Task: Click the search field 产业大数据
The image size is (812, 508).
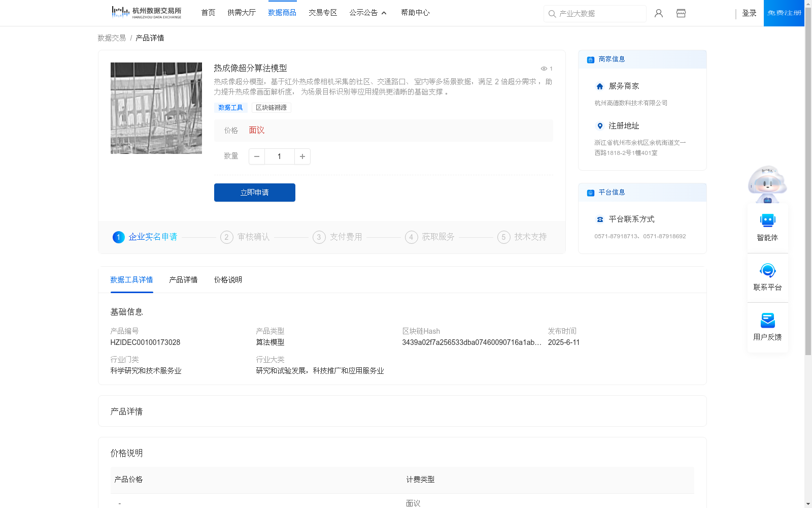Action: pyautogui.click(x=595, y=14)
